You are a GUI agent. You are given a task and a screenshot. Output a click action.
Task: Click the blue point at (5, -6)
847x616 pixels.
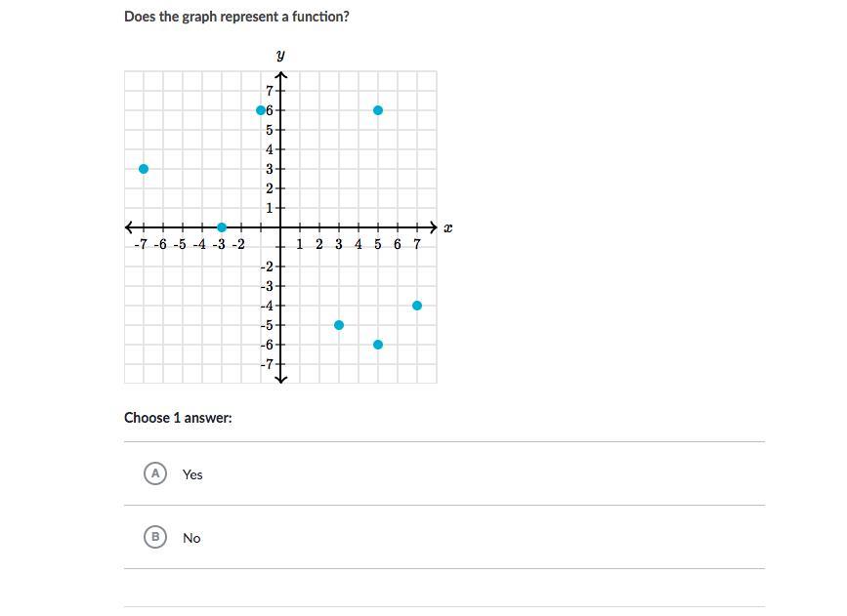[378, 345]
